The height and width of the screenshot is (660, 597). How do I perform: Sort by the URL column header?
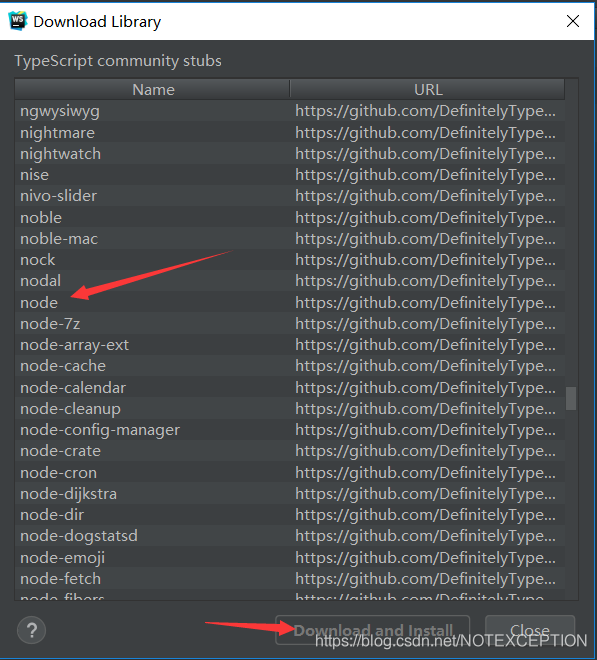click(428, 89)
